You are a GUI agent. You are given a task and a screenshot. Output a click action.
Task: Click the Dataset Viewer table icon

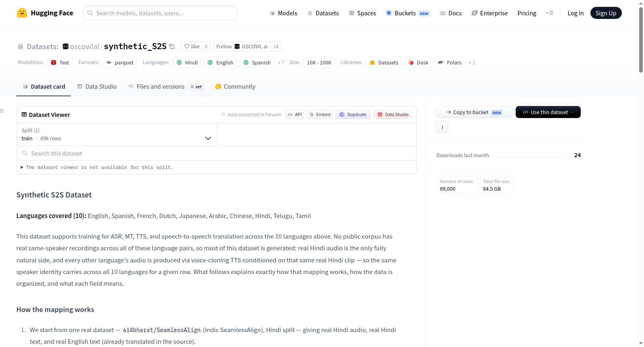pos(24,114)
